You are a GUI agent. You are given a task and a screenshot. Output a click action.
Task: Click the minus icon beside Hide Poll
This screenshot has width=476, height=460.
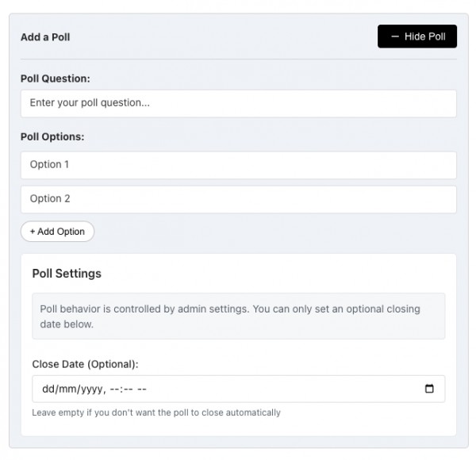point(394,36)
